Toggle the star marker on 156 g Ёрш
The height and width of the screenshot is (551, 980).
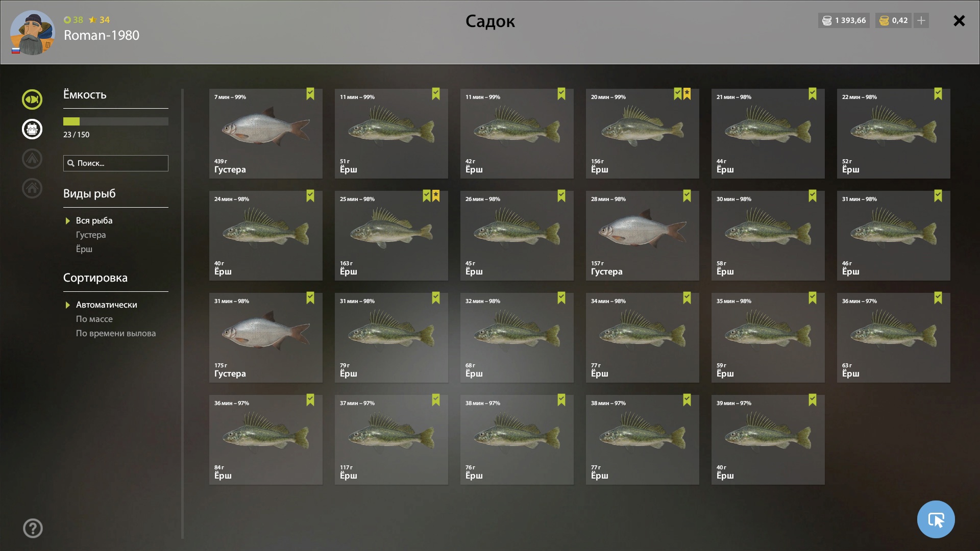(687, 94)
